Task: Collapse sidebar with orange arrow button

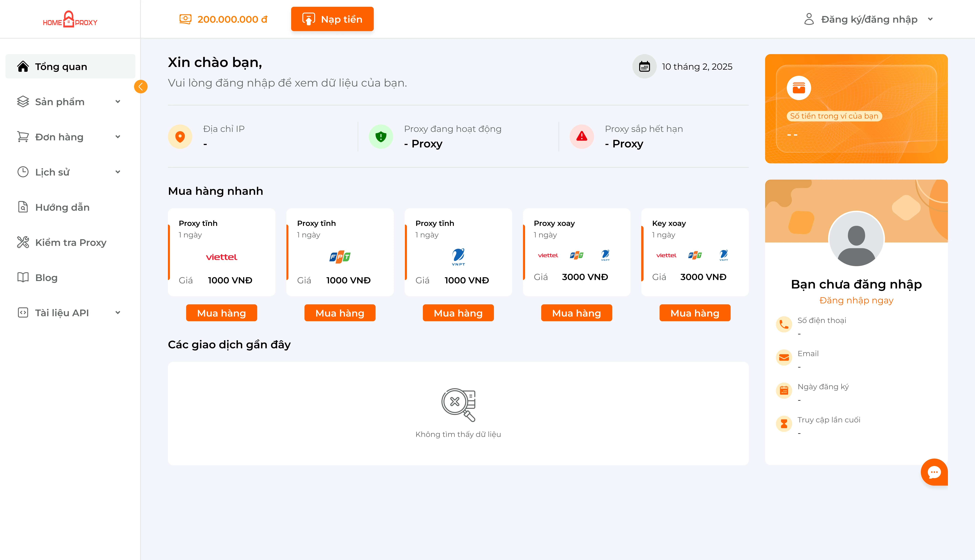Action: (x=140, y=87)
